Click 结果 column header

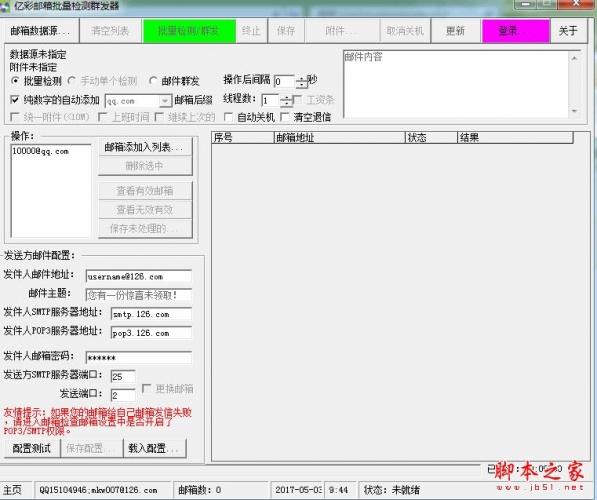(x=515, y=137)
